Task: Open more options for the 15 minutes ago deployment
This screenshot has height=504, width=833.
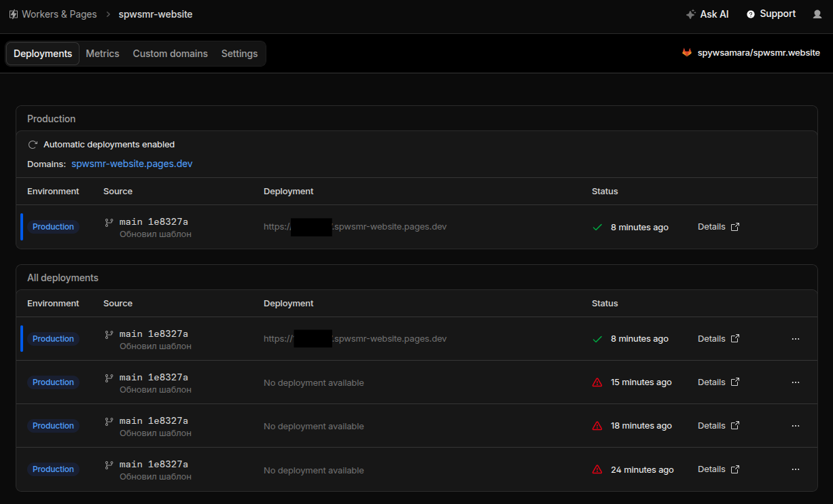Action: [796, 382]
